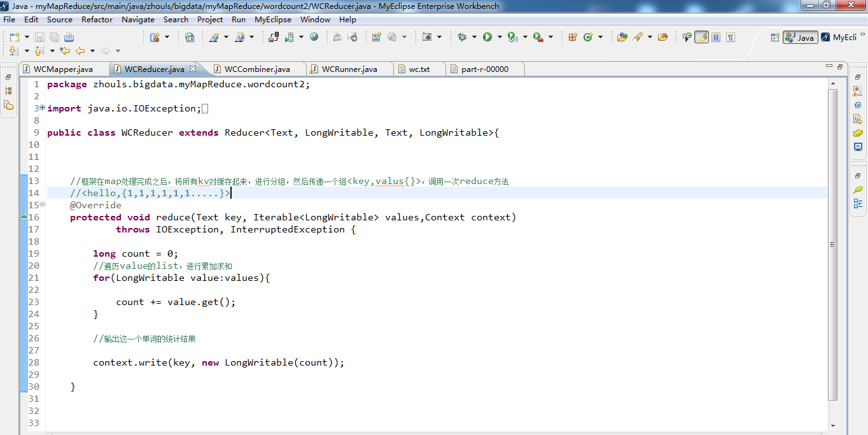Viewport: 868px width, 435px height.
Task: Maximize the editor area
Action: pyautogui.click(x=840, y=66)
